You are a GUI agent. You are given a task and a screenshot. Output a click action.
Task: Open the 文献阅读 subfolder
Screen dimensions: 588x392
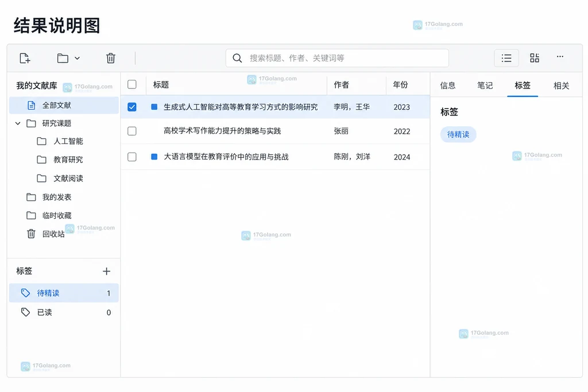click(x=68, y=178)
